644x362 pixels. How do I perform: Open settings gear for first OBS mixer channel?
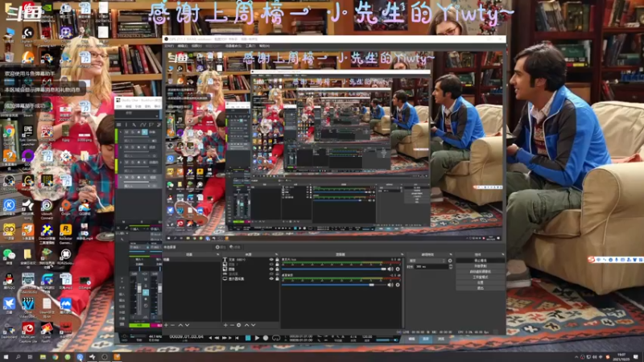click(397, 269)
